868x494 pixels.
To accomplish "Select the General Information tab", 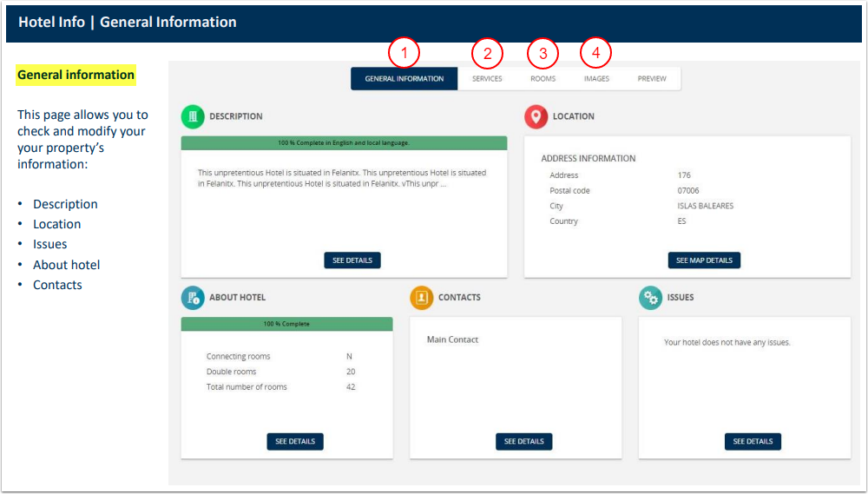I will coord(404,79).
